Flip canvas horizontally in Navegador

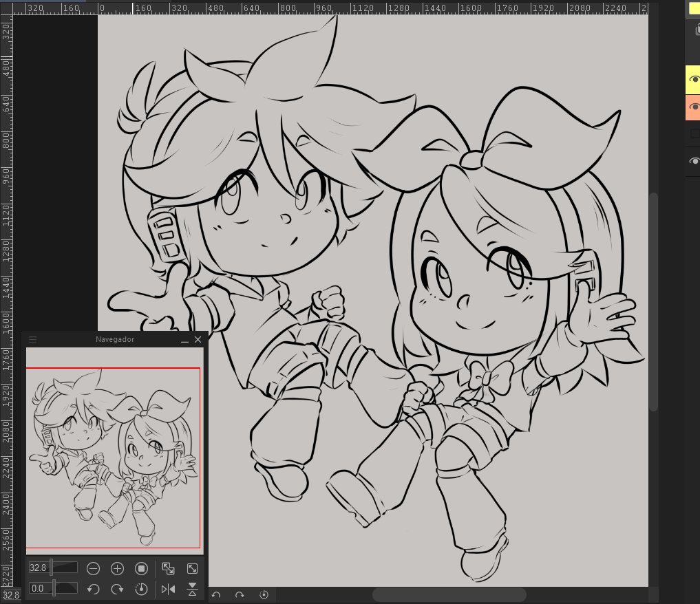[x=168, y=589]
